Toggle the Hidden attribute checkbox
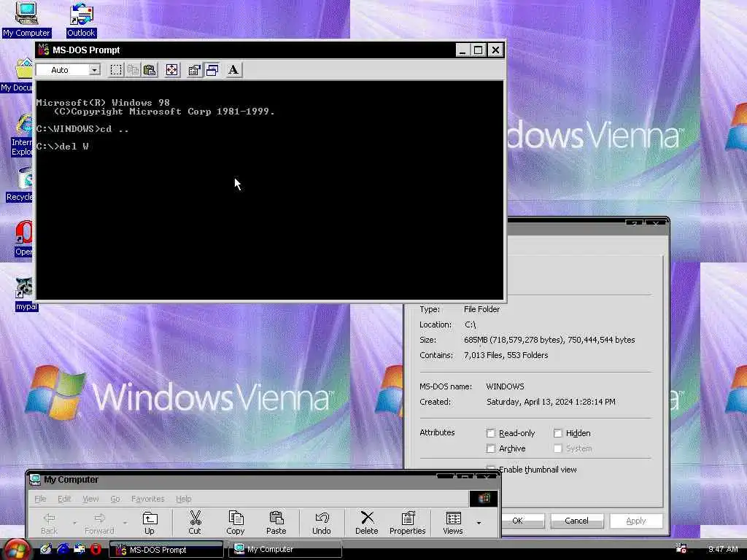Viewport: 747px width, 560px height. pyautogui.click(x=558, y=433)
